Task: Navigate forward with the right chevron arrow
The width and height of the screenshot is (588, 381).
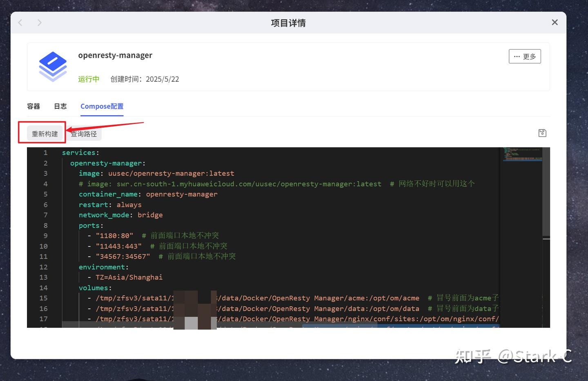Action: 39,22
